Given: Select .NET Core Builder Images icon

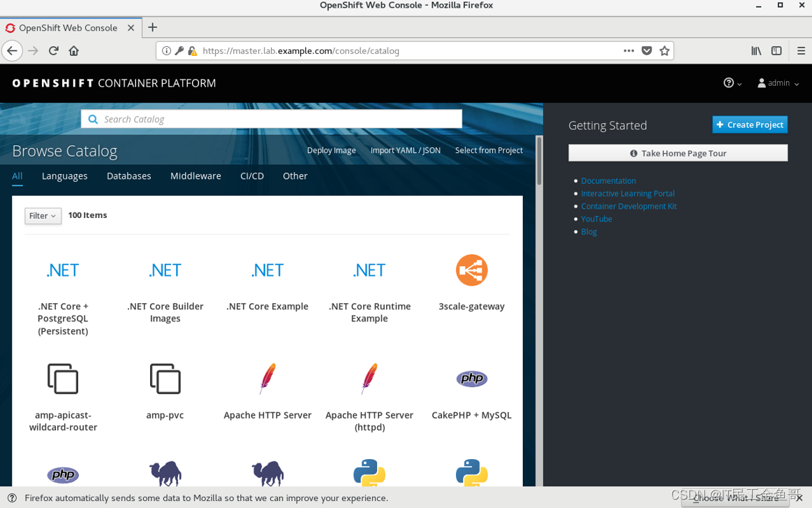Looking at the screenshot, I should point(165,270).
